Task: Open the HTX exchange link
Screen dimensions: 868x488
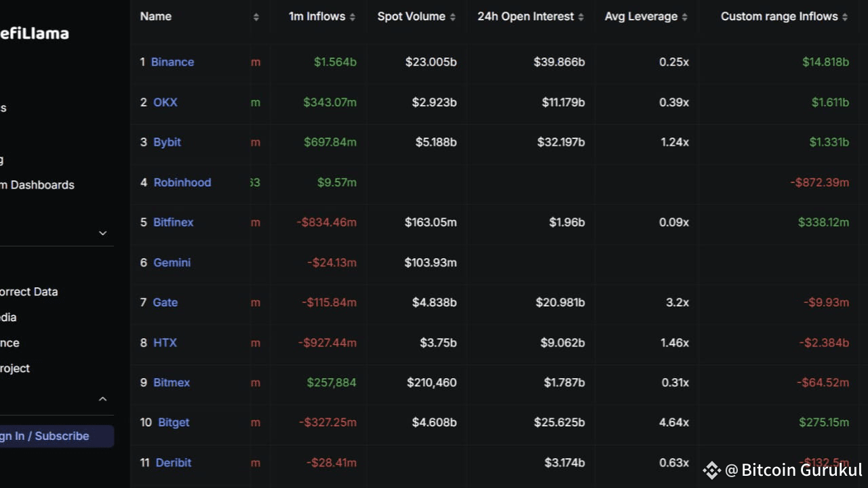Action: (165, 342)
